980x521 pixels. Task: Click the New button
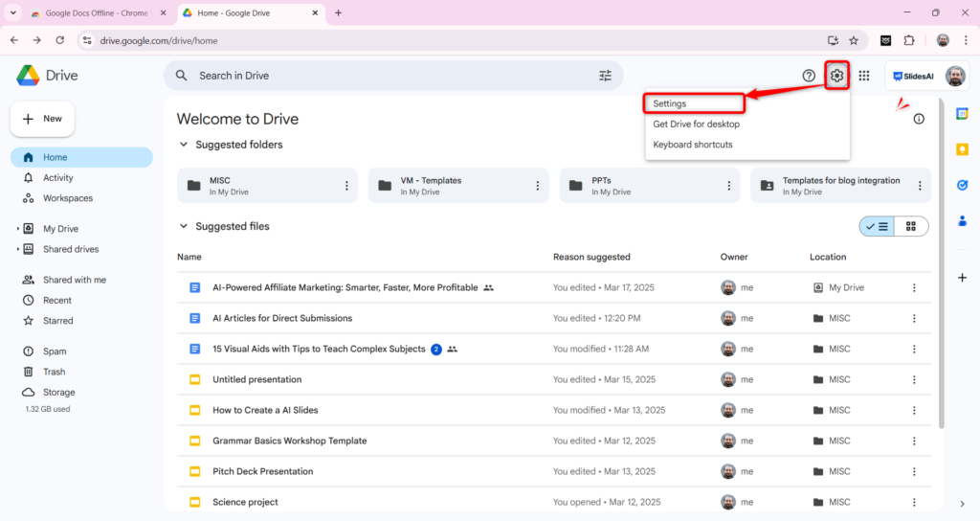tap(42, 119)
